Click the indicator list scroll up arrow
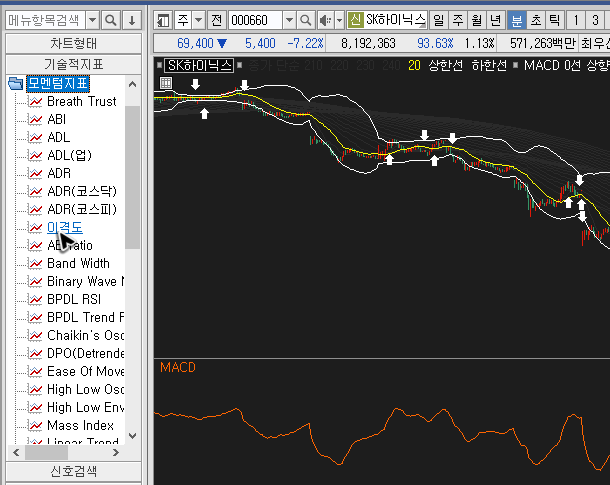This screenshot has height=485, width=610. pos(132,84)
